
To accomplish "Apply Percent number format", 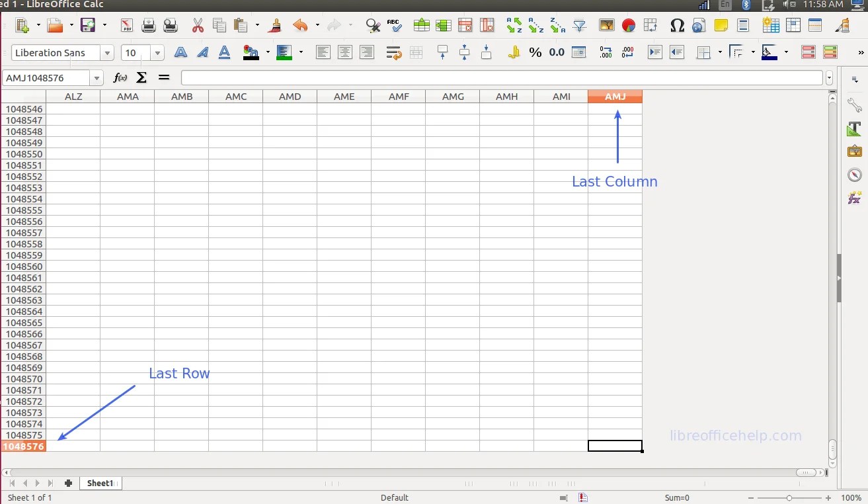I will click(535, 52).
